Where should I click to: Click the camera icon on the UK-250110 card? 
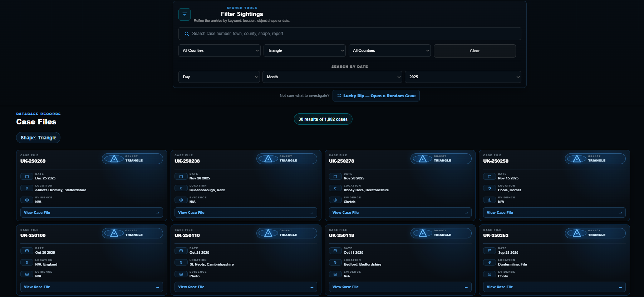[181, 274]
